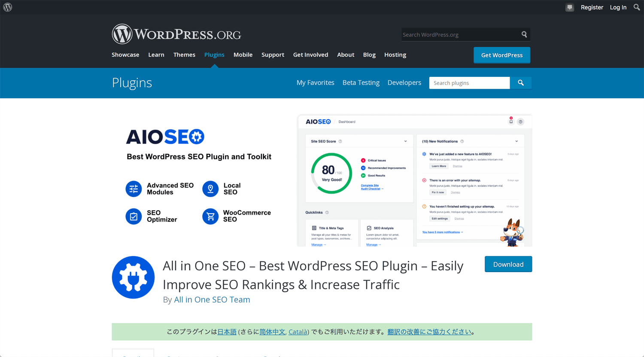Click the Local SEO pin icon

pos(210,189)
